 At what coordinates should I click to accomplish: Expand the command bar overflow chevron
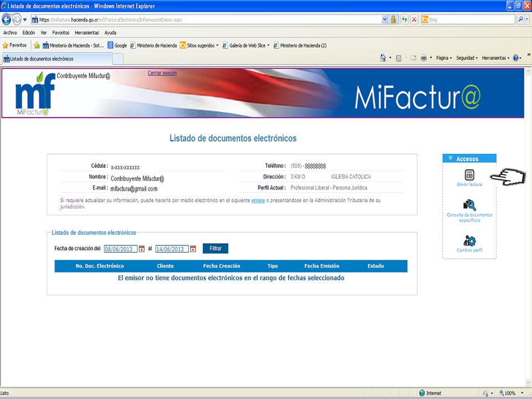pyautogui.click(x=528, y=55)
